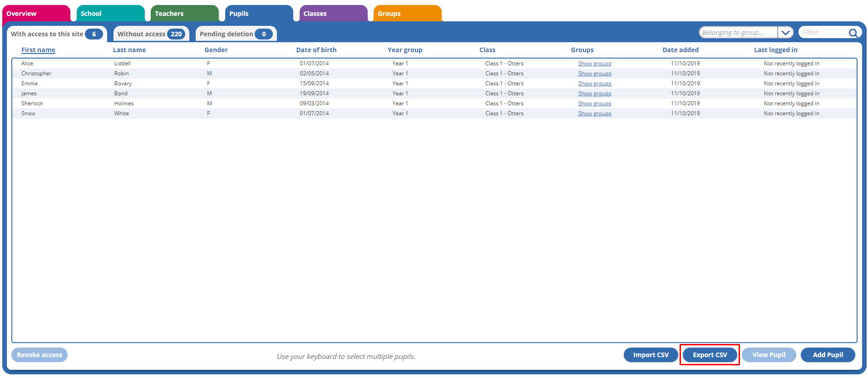Open the Overview tab

(x=35, y=14)
